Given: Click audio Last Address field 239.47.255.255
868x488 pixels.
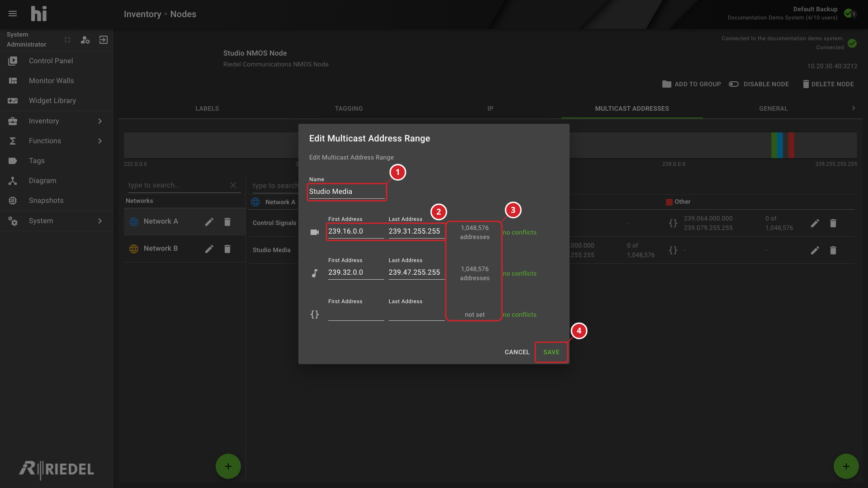Looking at the screenshot, I should click(x=416, y=272).
